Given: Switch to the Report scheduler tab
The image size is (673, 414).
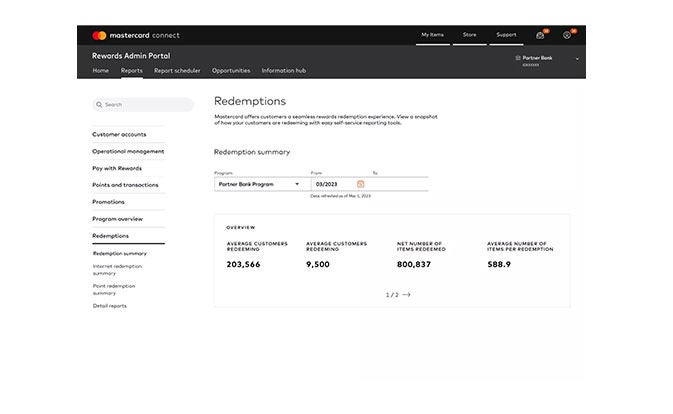Looking at the screenshot, I should click(x=177, y=71).
